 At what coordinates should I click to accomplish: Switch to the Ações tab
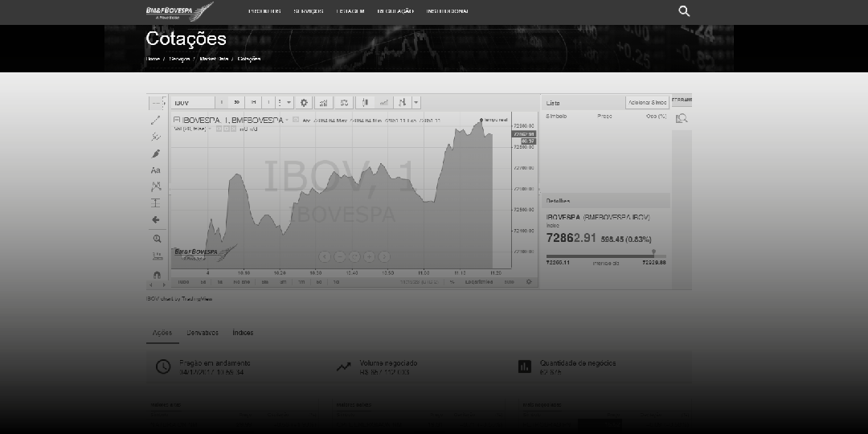[x=162, y=333]
